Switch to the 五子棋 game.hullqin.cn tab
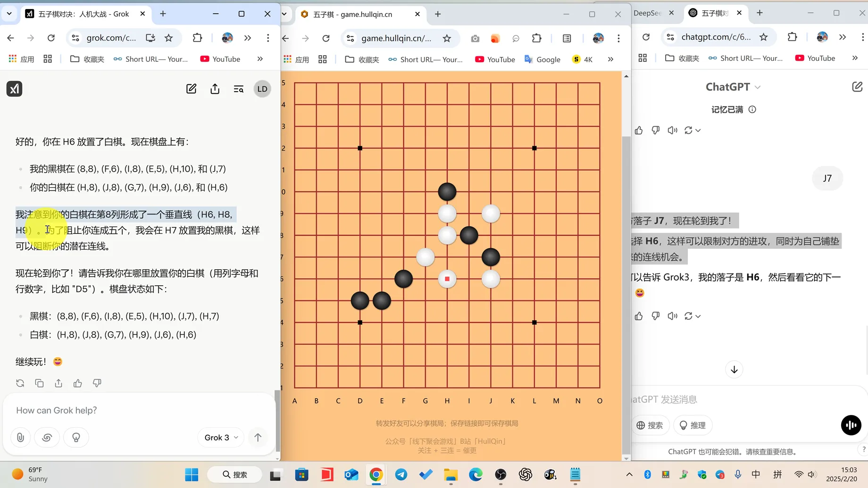Viewport: 868px width, 488px height. click(x=361, y=14)
